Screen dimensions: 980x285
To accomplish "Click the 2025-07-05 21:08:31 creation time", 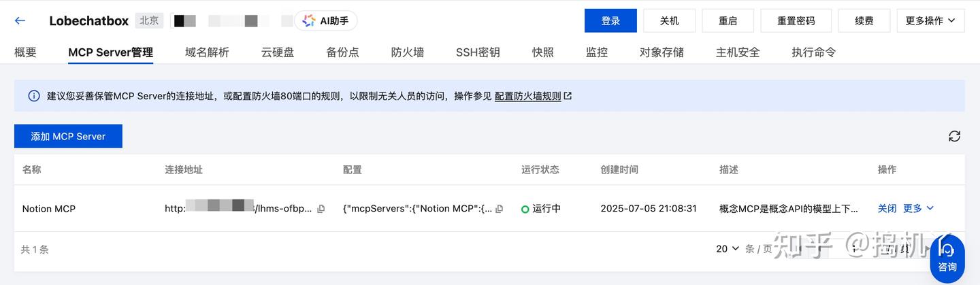I will pyautogui.click(x=649, y=209).
